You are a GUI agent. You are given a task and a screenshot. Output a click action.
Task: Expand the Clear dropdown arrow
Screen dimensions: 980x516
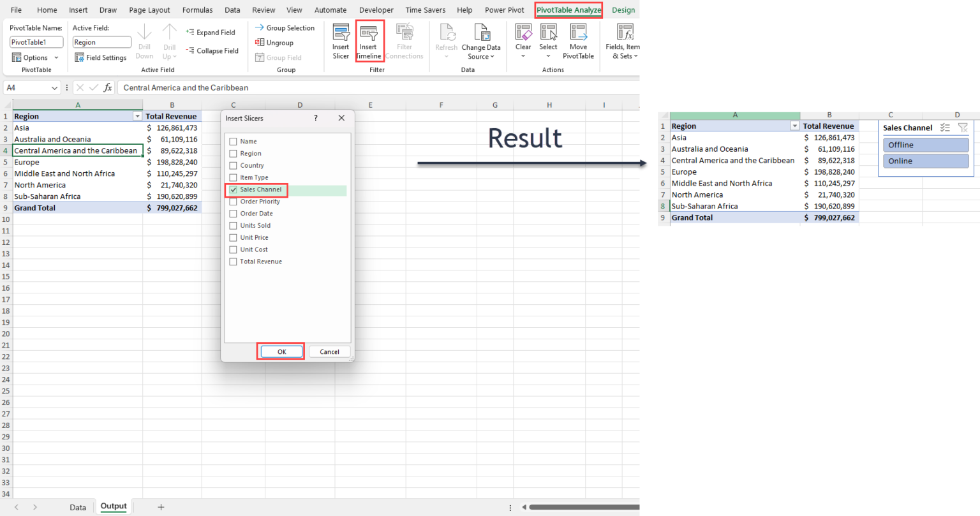pos(523,56)
